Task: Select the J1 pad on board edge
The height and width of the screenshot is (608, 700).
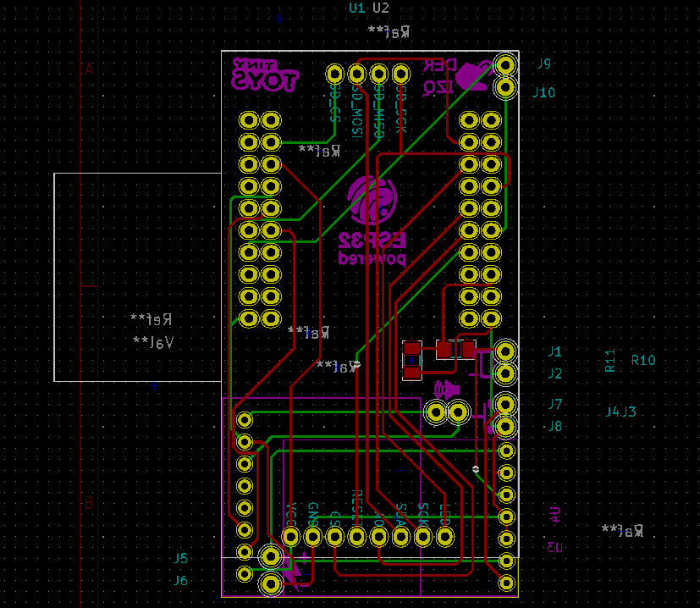Action: point(505,351)
